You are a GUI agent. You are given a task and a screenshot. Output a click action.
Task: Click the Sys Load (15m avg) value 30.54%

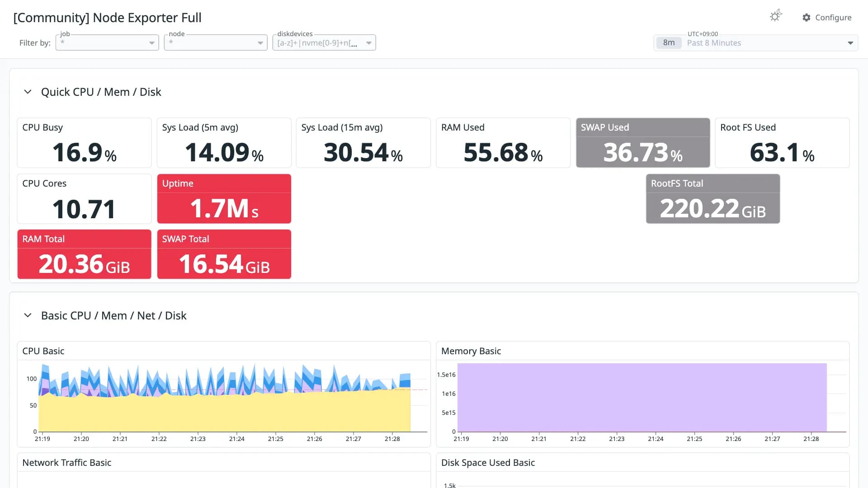[363, 152]
